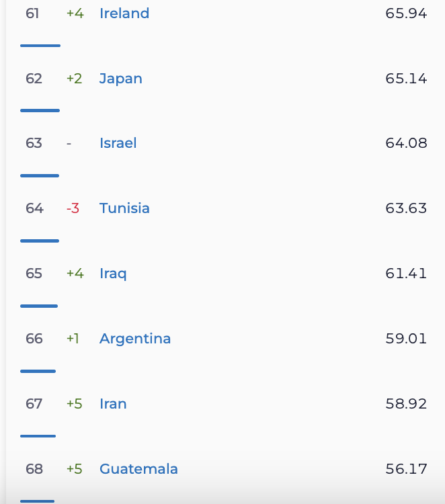Click Japan's score value 65.14

click(406, 79)
